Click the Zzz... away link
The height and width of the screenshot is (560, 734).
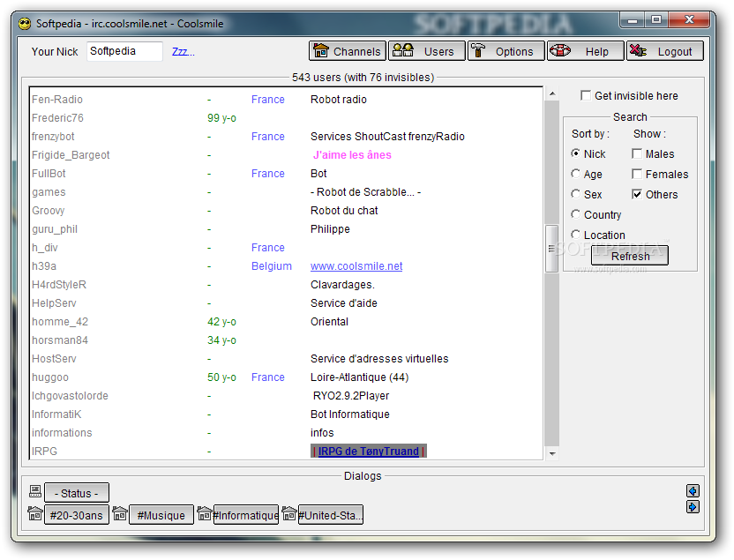tap(183, 51)
